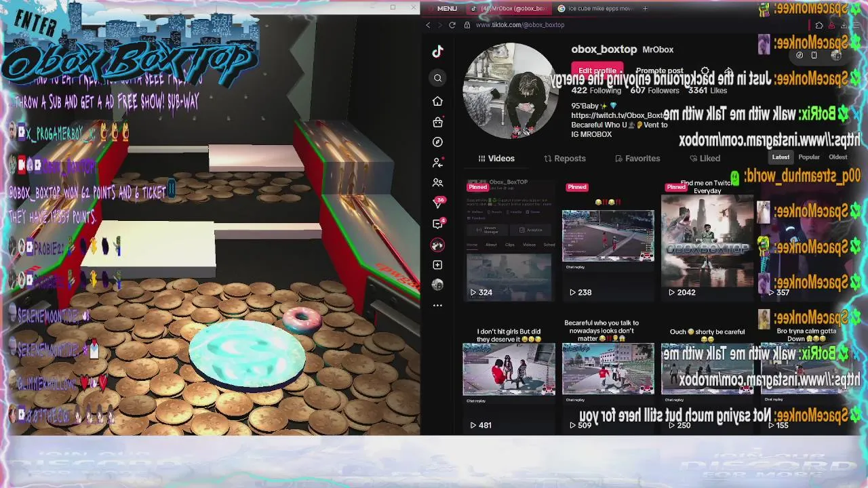
Task: Click the Upload plus icon in sidebar
Action: coord(437,265)
